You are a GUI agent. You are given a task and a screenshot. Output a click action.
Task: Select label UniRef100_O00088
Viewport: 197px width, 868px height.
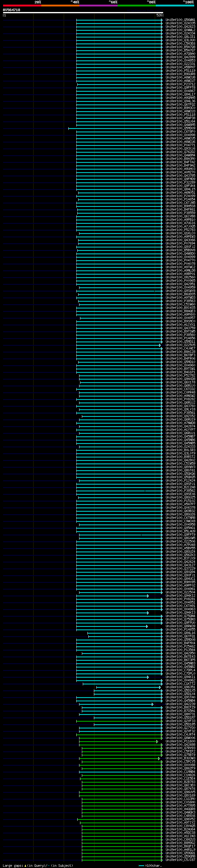[x=180, y=765]
